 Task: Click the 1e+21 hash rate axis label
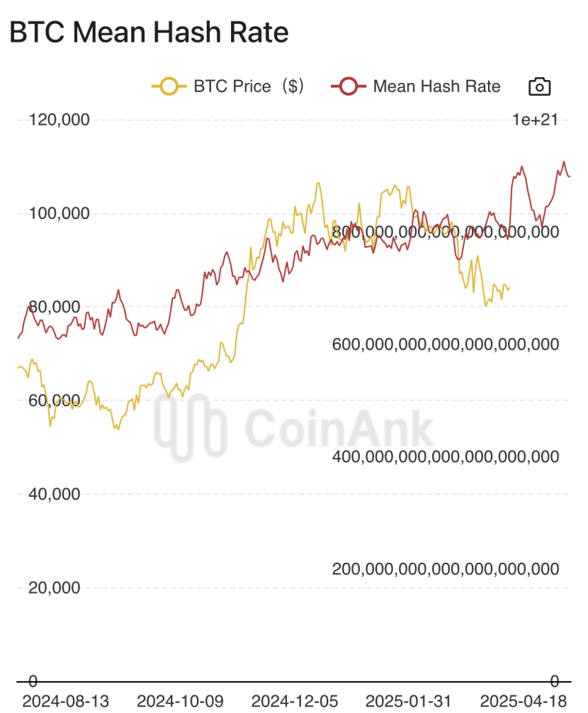pyautogui.click(x=535, y=120)
